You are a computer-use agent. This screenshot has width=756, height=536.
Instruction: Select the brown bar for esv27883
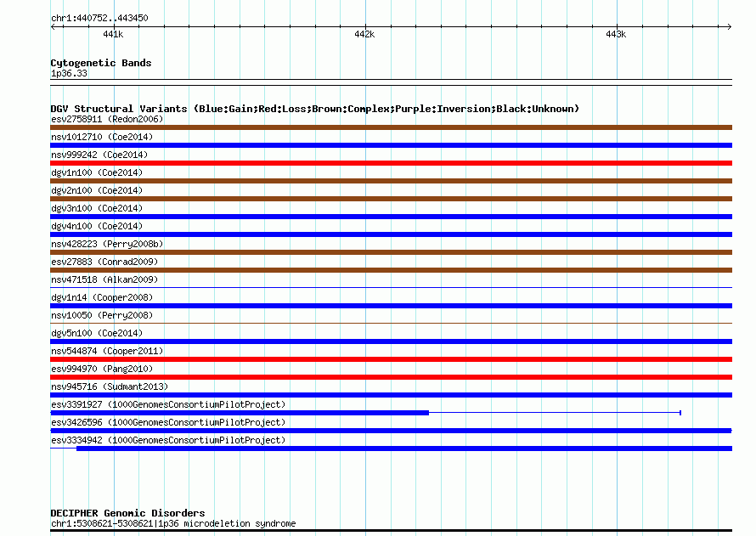(391, 270)
